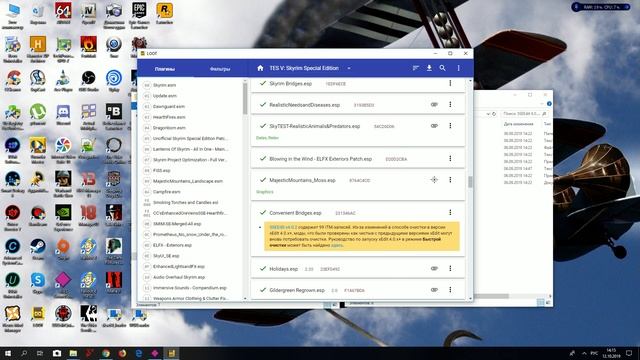Open three-dot menu for Holidays.esp
Image resolution: width=640 pixels, height=360 pixels.
(x=450, y=269)
